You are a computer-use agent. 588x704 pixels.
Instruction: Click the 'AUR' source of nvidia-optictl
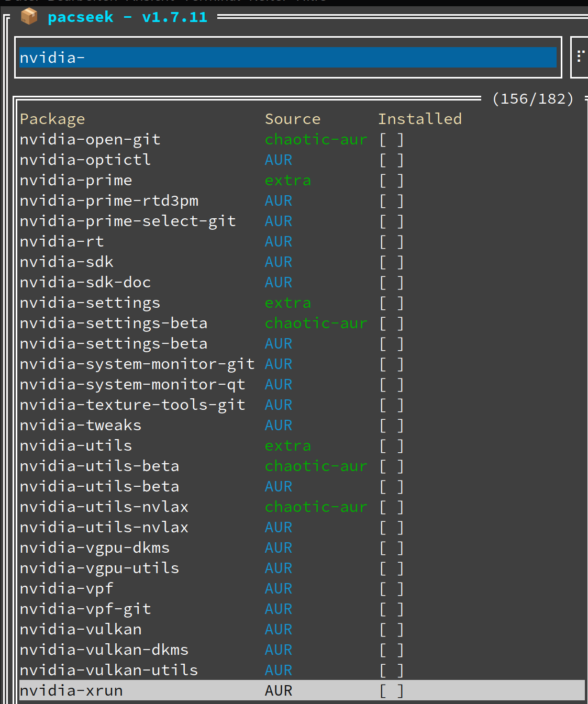[279, 160]
